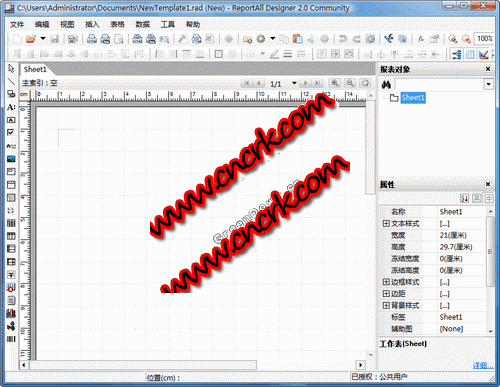Expand the 文本样式 property
Screen dimensions: 500x387
pyautogui.click(x=386, y=223)
